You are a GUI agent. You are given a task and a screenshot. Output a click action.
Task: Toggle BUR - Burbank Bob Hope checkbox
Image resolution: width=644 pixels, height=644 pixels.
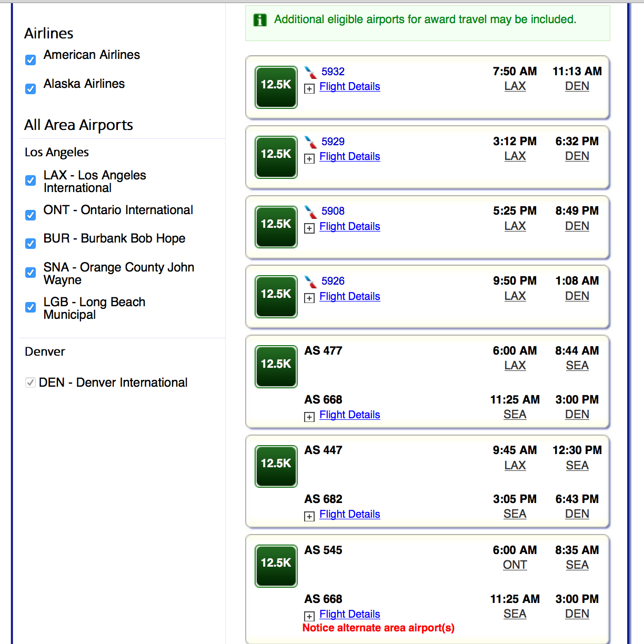[31, 244]
